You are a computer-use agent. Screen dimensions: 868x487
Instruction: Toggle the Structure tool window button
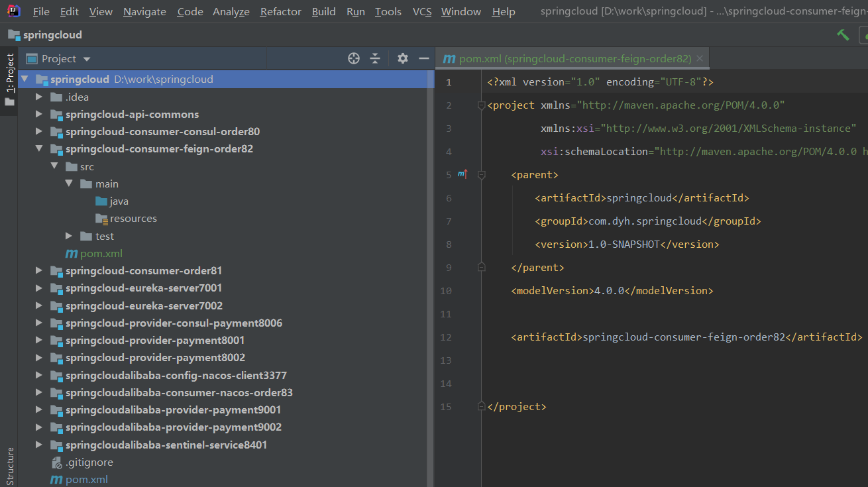(9, 464)
